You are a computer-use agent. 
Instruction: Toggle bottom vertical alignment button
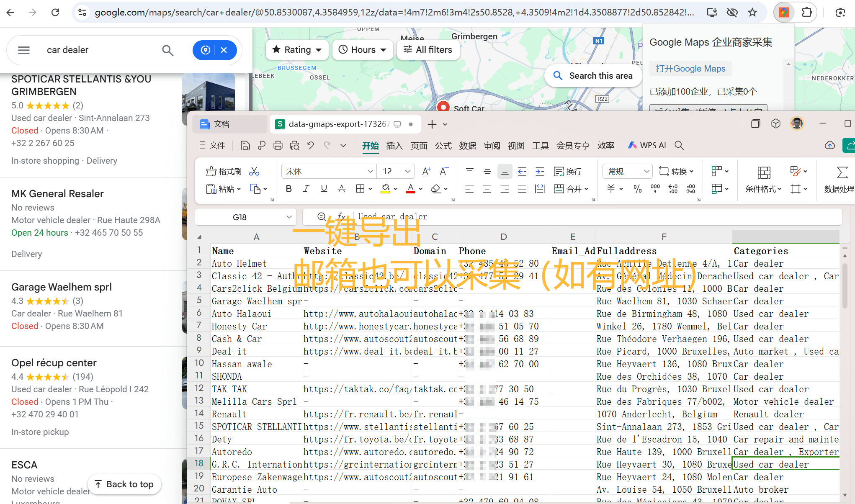click(505, 171)
